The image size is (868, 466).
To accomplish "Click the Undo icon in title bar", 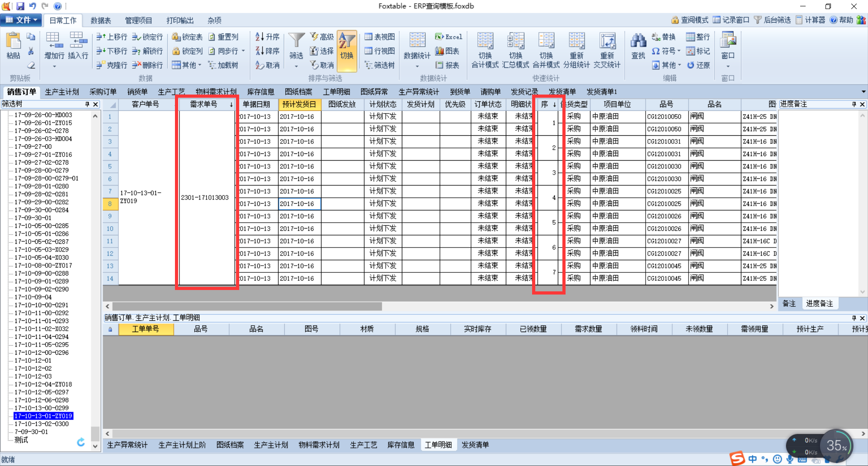I will [x=33, y=6].
